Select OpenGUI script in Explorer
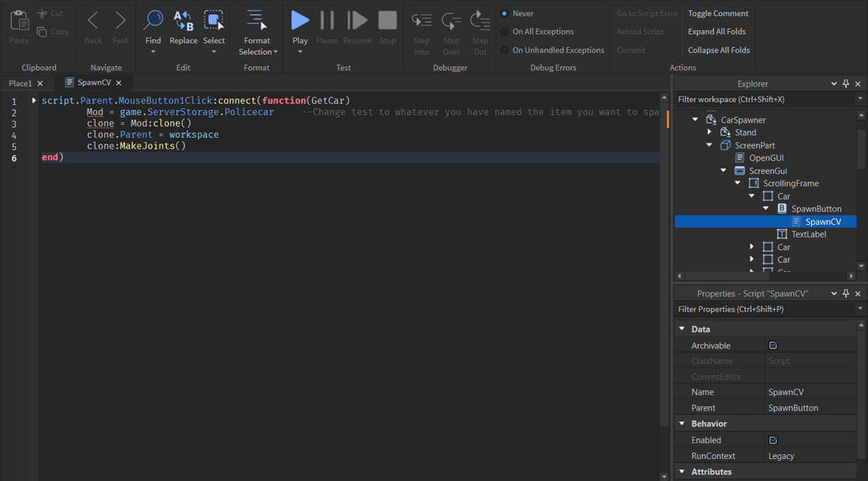Screen dimensions: 868x481 coord(766,158)
